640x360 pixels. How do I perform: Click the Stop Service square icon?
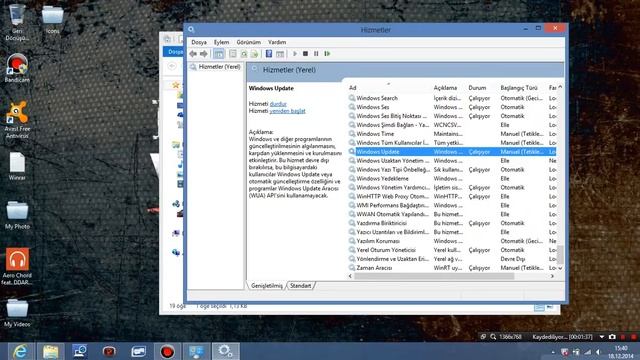(x=305, y=53)
